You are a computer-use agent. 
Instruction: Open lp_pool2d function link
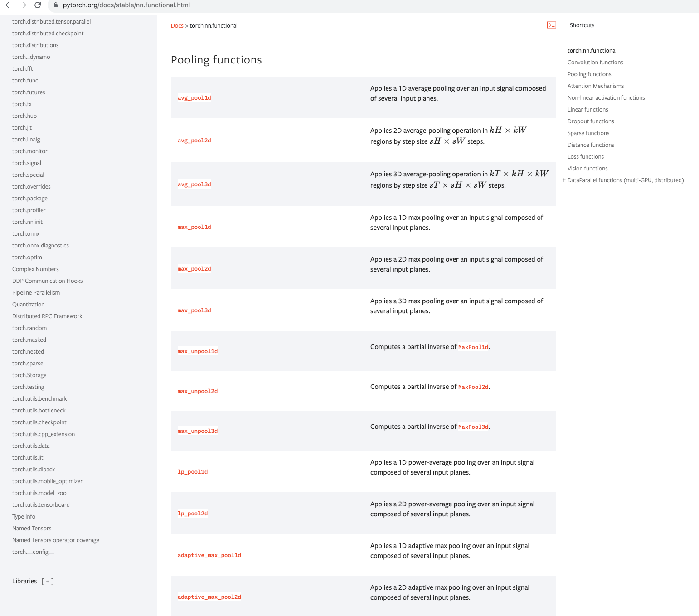pos(193,514)
